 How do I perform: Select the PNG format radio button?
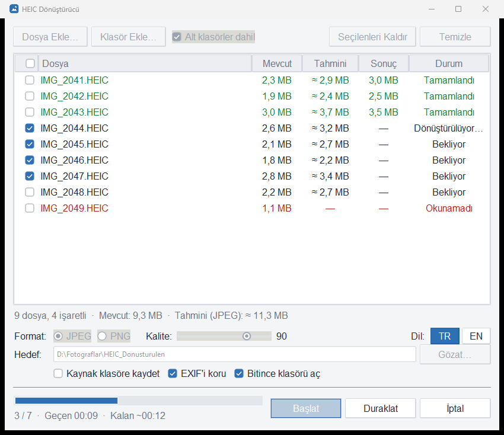point(102,337)
